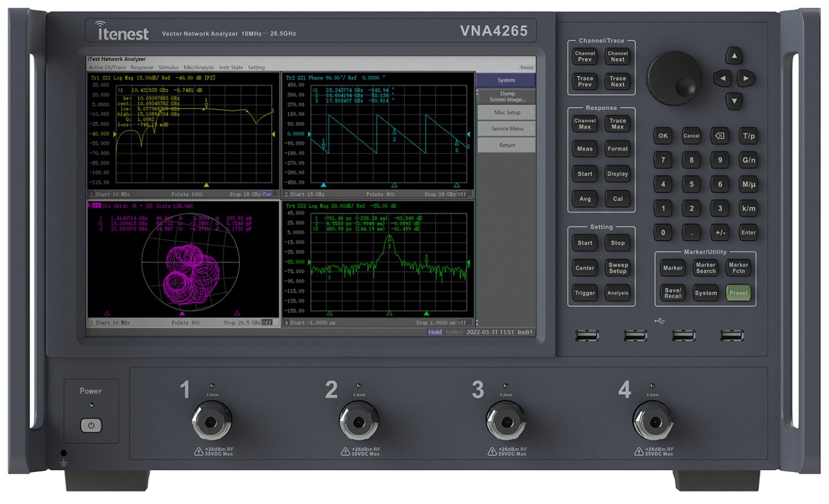This screenshot has width=829, height=504.
Task: Click the Avg key
Action: (x=585, y=199)
